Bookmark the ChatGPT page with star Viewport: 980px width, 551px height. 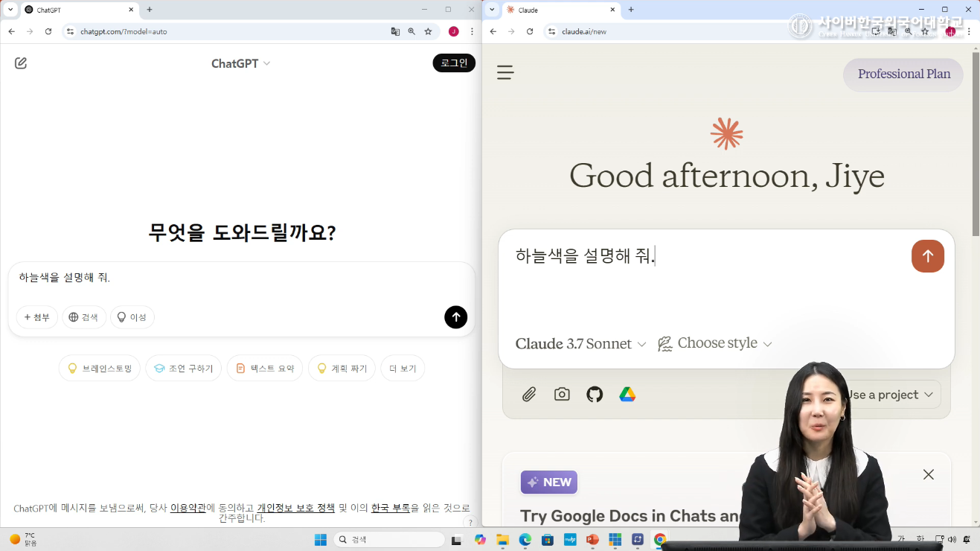[428, 31]
